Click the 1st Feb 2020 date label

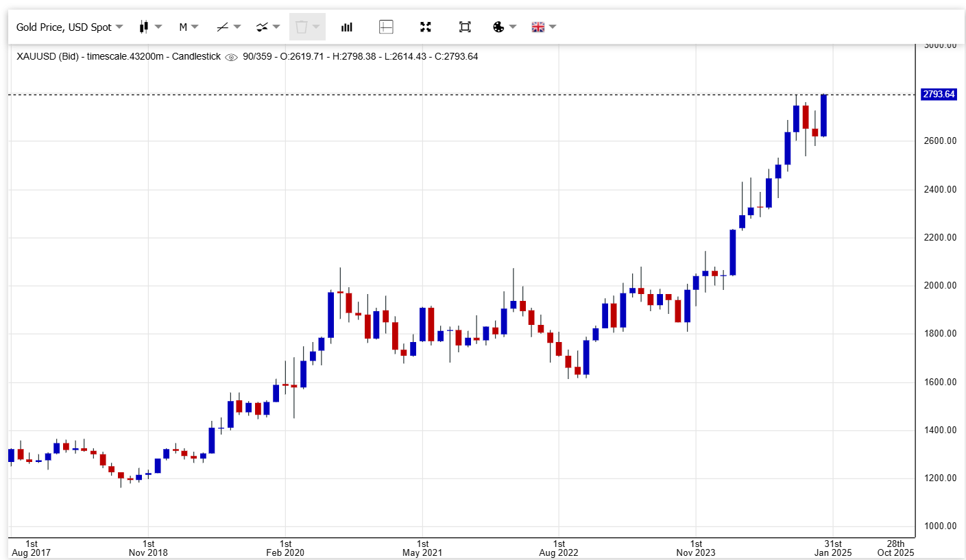click(285, 548)
